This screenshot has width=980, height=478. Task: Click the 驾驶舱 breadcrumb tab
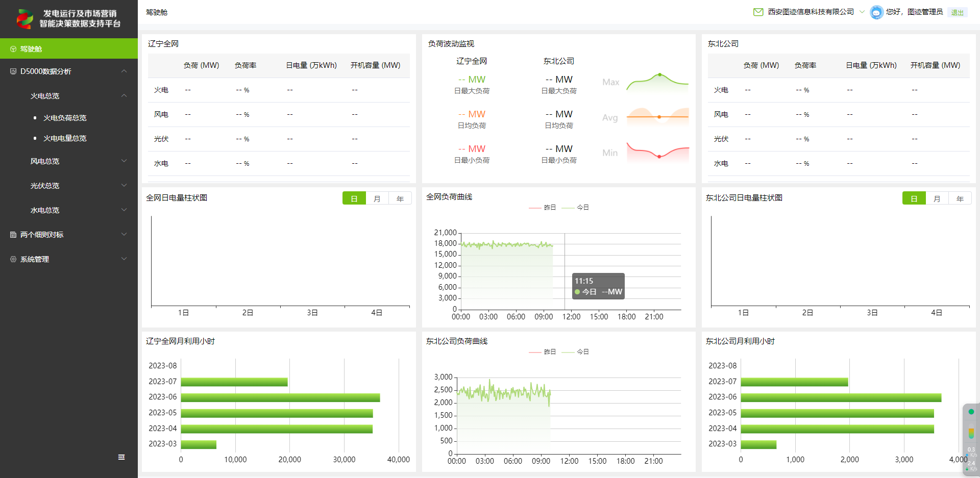pos(157,12)
